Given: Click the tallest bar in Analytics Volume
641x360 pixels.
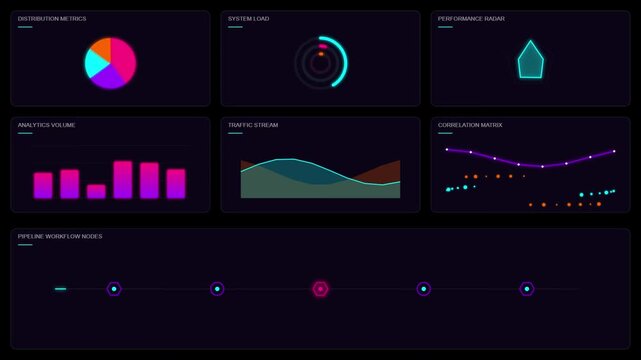Looking at the screenshot, I should 123,180.
